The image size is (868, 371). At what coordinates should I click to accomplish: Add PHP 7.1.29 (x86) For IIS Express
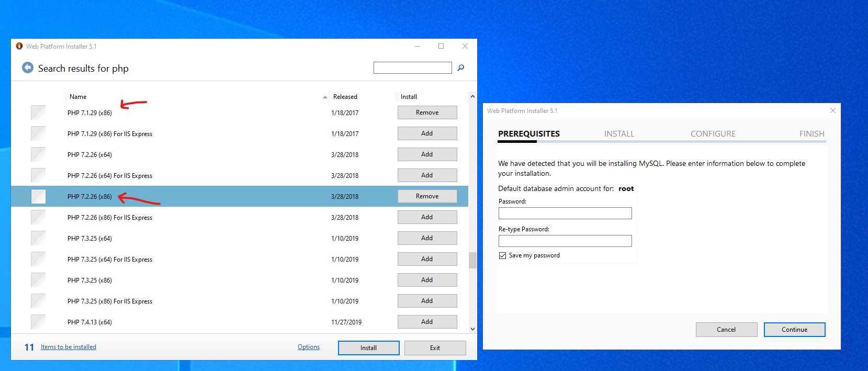point(427,133)
